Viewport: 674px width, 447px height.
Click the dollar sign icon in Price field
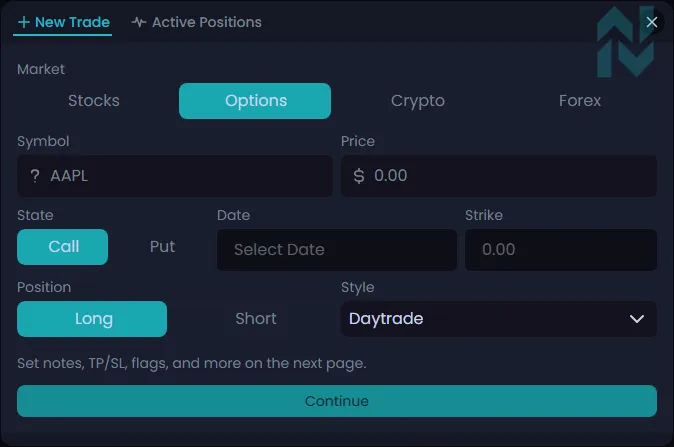point(359,176)
